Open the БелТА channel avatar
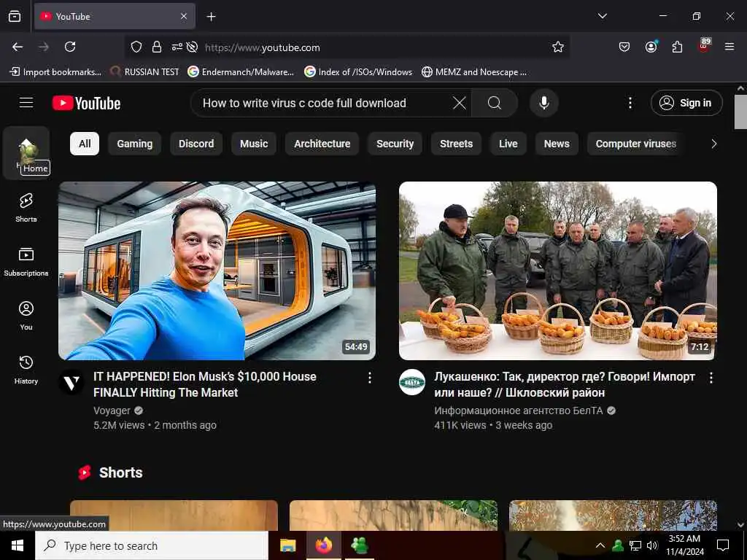This screenshot has height=560, width=747. 412,382
